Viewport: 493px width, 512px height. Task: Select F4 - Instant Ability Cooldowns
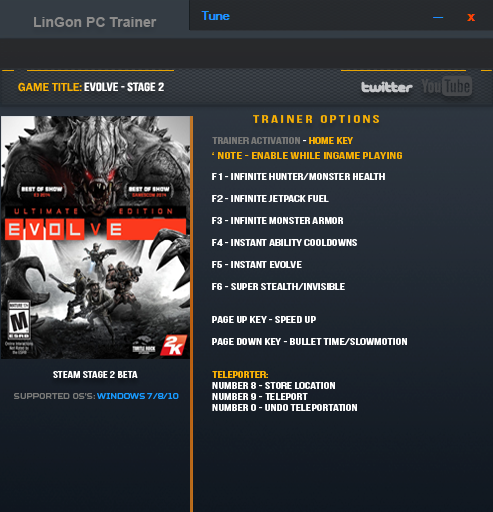click(284, 243)
